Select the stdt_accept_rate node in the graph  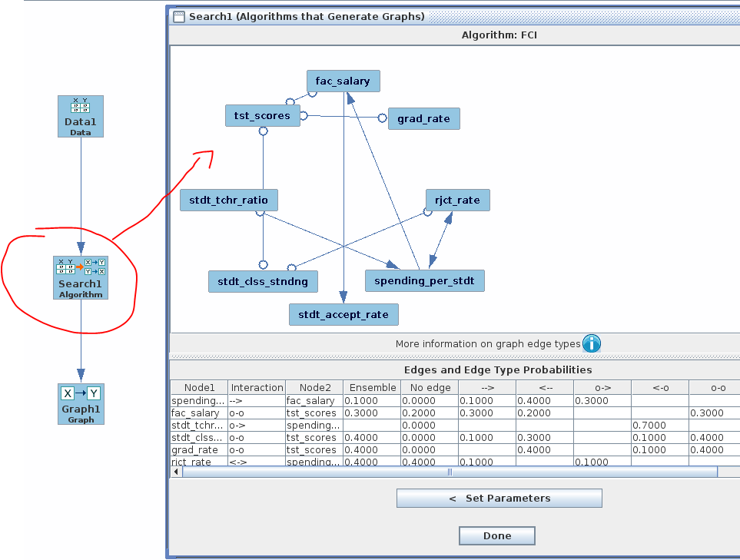pos(343,314)
